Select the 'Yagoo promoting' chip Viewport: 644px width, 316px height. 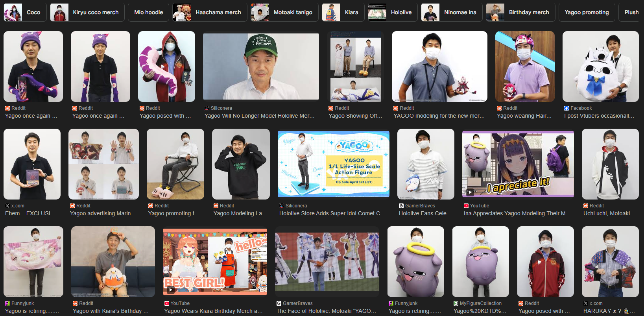pyautogui.click(x=587, y=12)
